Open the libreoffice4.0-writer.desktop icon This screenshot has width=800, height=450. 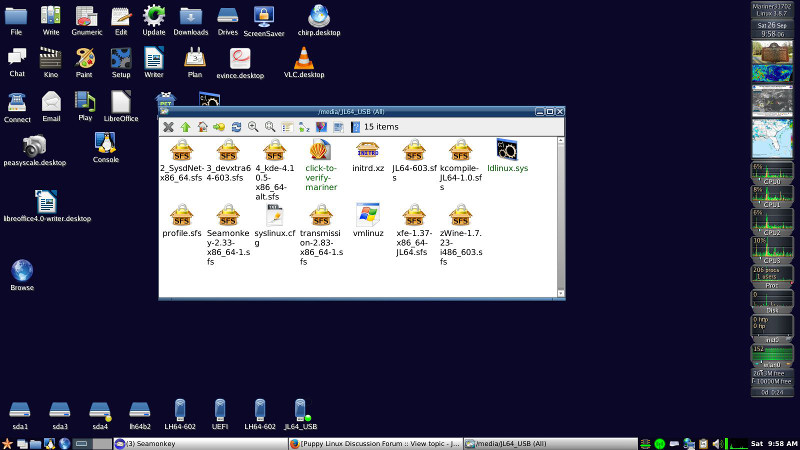pyautogui.click(x=47, y=206)
